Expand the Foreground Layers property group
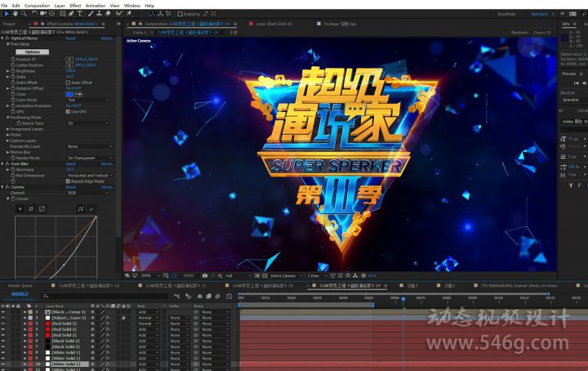Screen dimensions: 588x371 7,129
